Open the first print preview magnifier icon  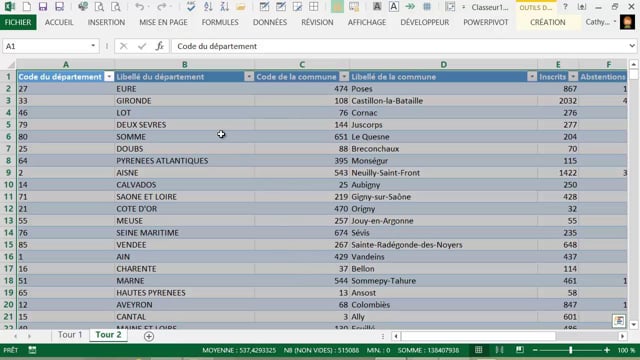click(x=99, y=7)
